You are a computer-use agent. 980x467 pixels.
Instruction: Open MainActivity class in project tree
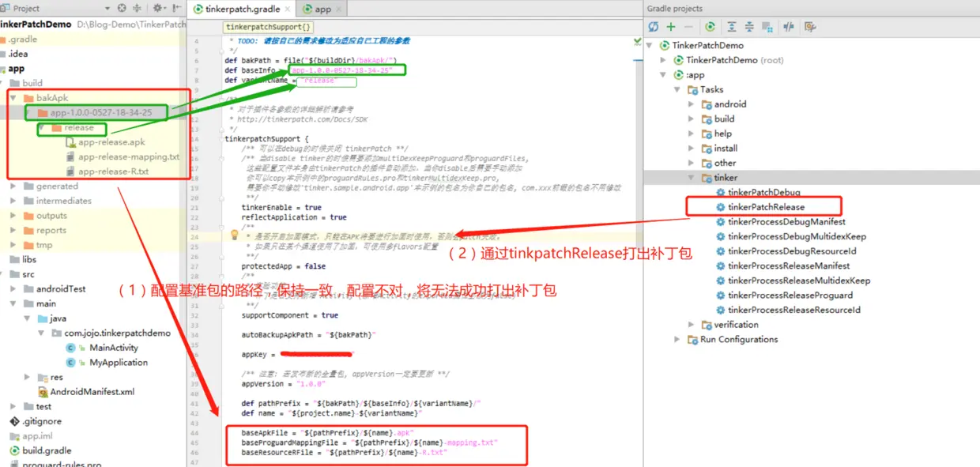click(114, 348)
